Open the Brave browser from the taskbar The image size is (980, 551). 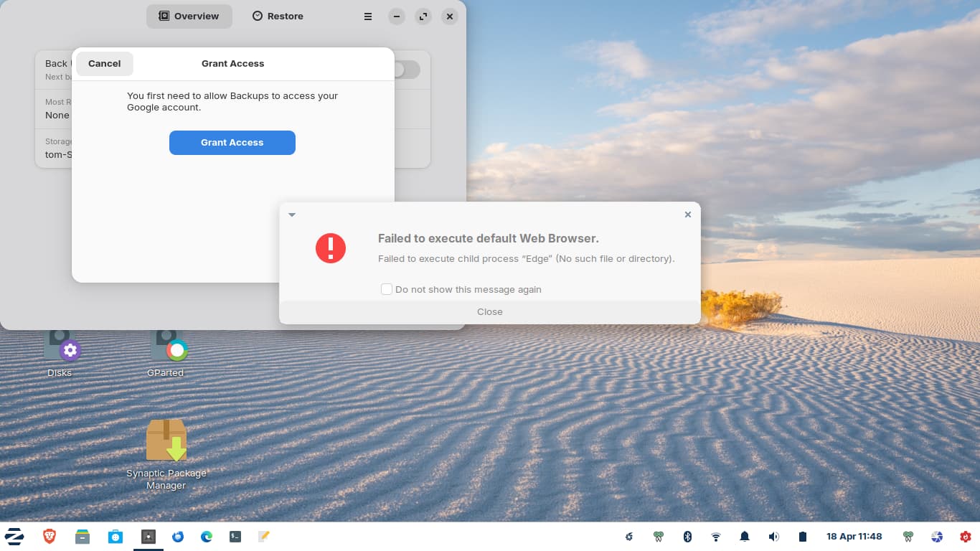pos(49,536)
